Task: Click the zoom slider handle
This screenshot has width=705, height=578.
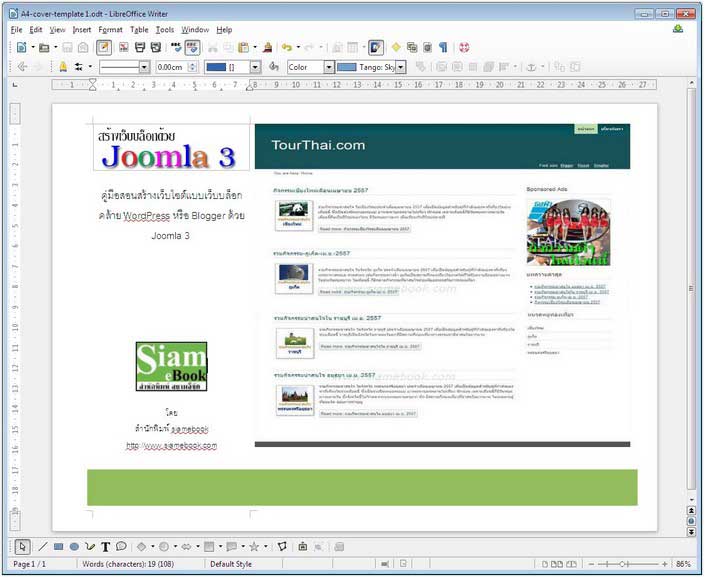Action: pos(623,564)
